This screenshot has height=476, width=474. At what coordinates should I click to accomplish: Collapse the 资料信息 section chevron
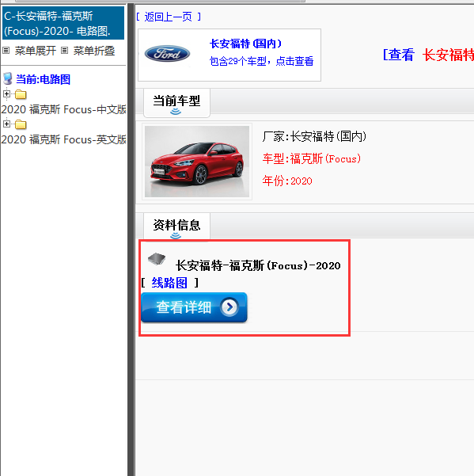(176, 236)
